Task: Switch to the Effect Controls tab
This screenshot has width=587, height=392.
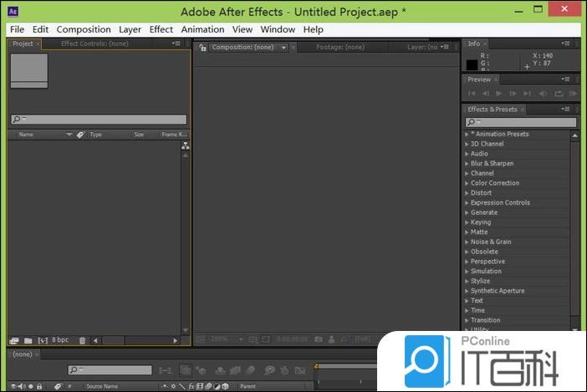Action: [94, 43]
